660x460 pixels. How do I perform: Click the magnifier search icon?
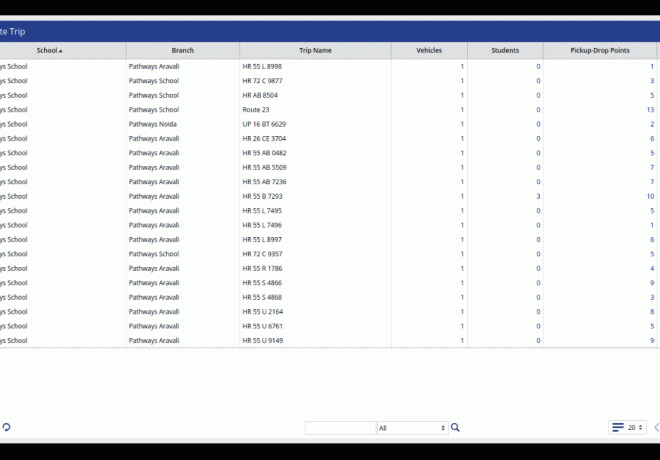tap(455, 427)
